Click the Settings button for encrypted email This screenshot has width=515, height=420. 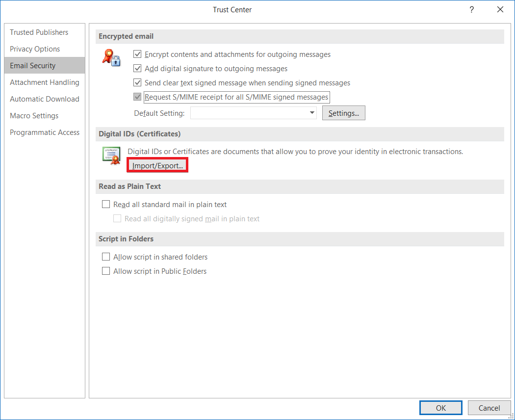click(x=343, y=113)
